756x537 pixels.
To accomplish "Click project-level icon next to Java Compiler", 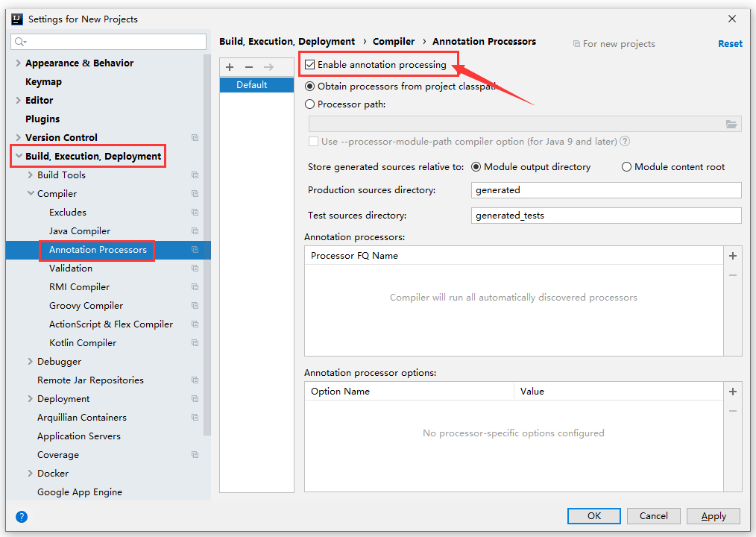I will 195,231.
